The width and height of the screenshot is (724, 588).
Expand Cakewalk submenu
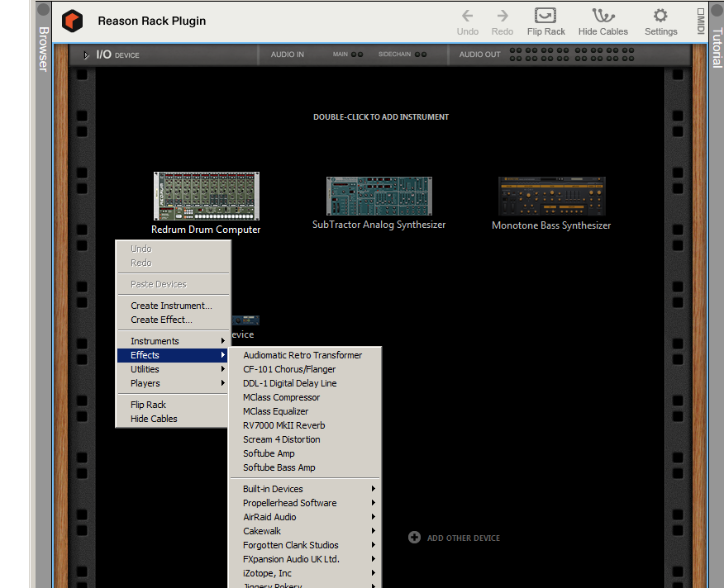click(x=305, y=531)
